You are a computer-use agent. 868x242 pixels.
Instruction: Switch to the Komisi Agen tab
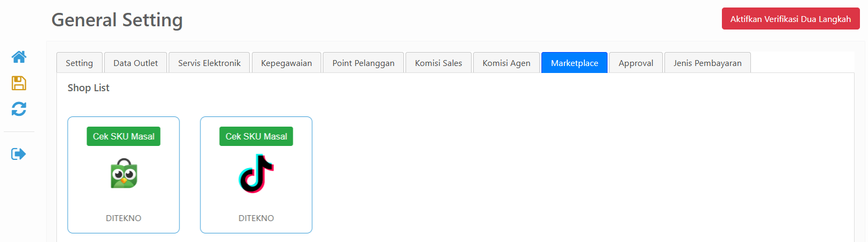[x=507, y=63]
